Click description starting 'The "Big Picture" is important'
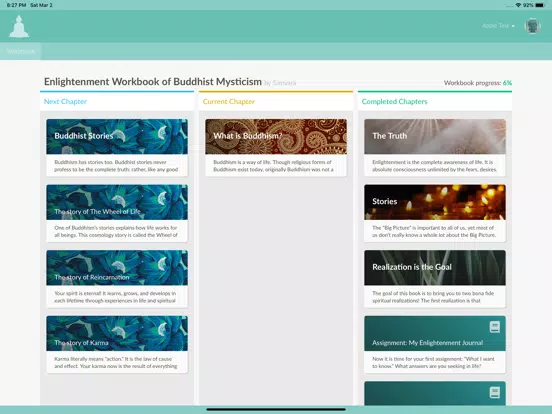 tap(434, 231)
